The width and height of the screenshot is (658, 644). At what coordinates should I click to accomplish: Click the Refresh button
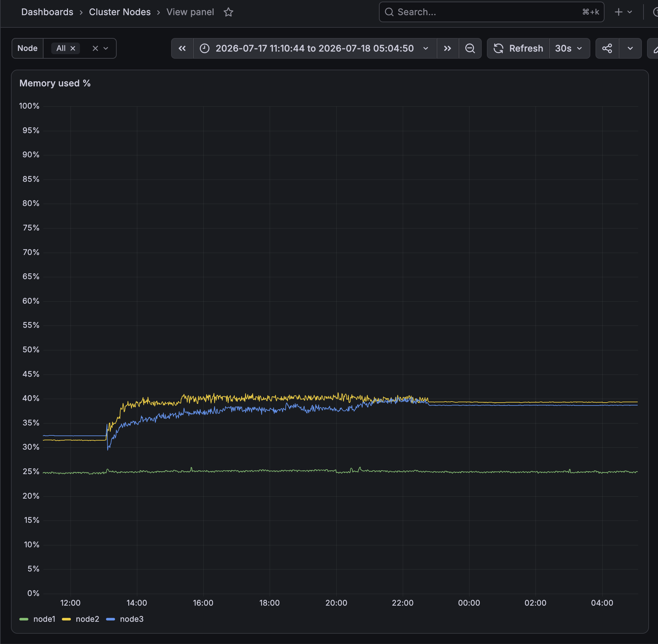click(x=518, y=48)
